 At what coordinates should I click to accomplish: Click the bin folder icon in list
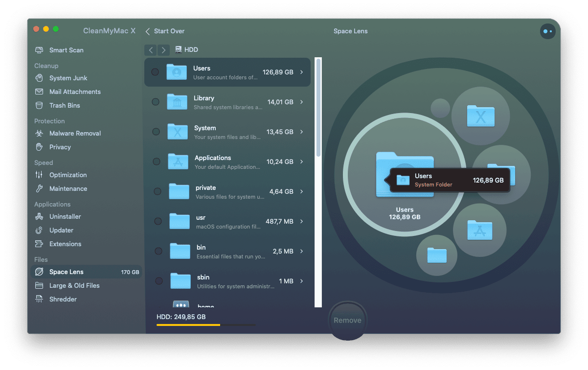[180, 251]
